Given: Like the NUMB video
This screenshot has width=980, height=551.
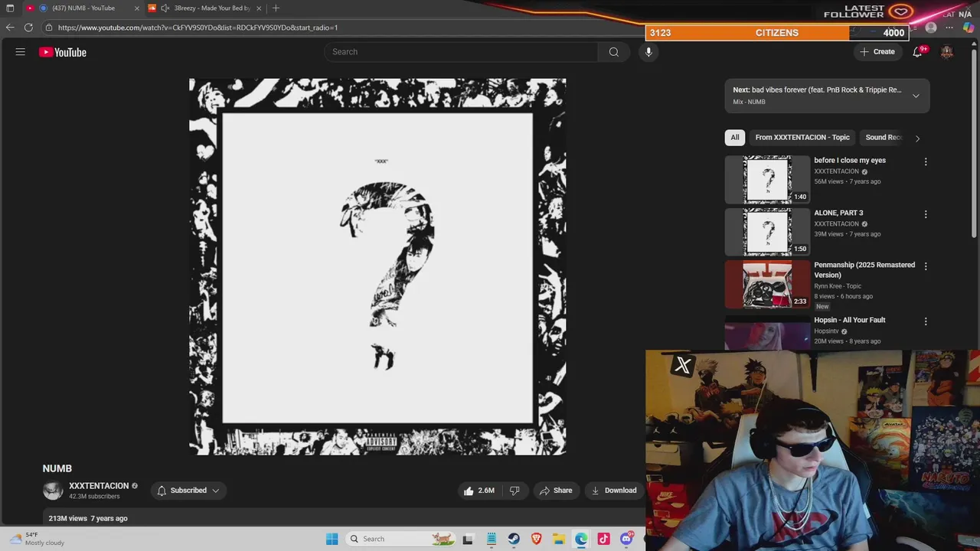Looking at the screenshot, I should 479,491.
